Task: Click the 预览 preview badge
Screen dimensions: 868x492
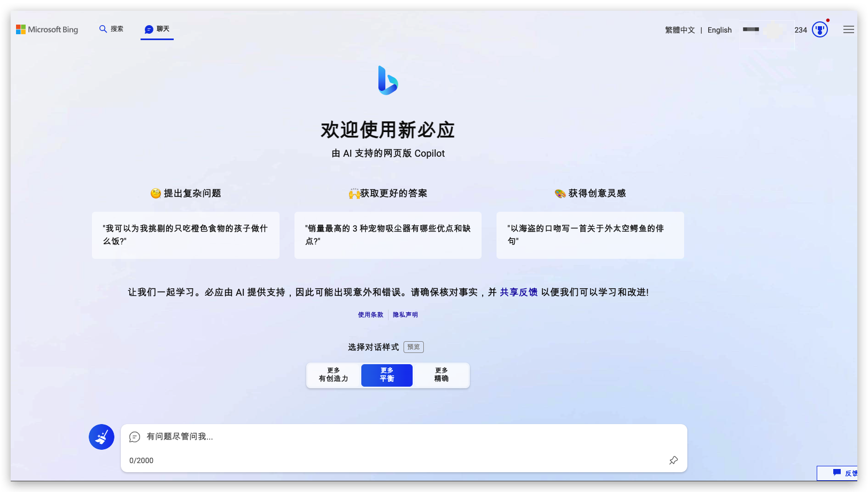Action: pyautogui.click(x=414, y=347)
